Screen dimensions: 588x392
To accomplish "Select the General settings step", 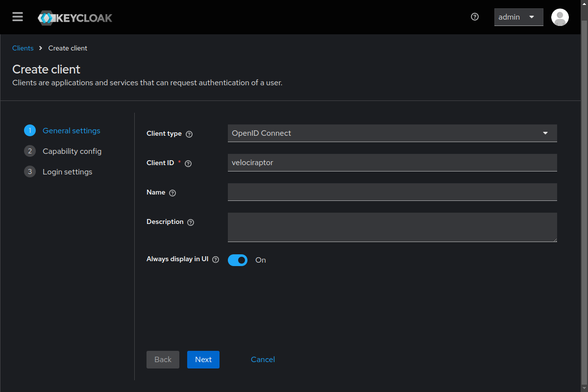I will (71, 131).
